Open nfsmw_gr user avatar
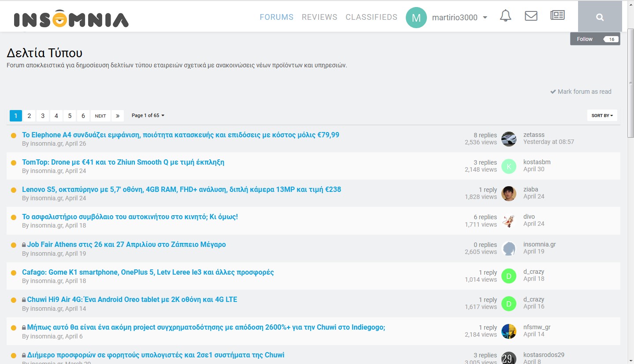 (x=509, y=331)
